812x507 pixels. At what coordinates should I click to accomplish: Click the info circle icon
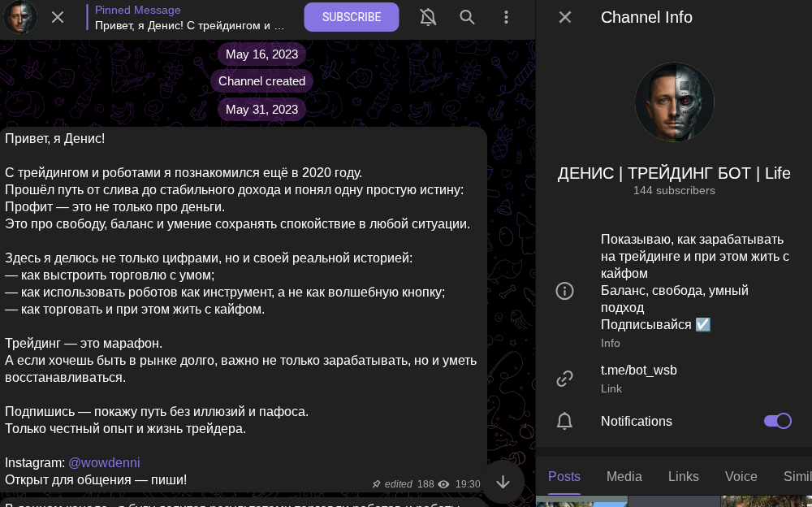click(x=564, y=291)
